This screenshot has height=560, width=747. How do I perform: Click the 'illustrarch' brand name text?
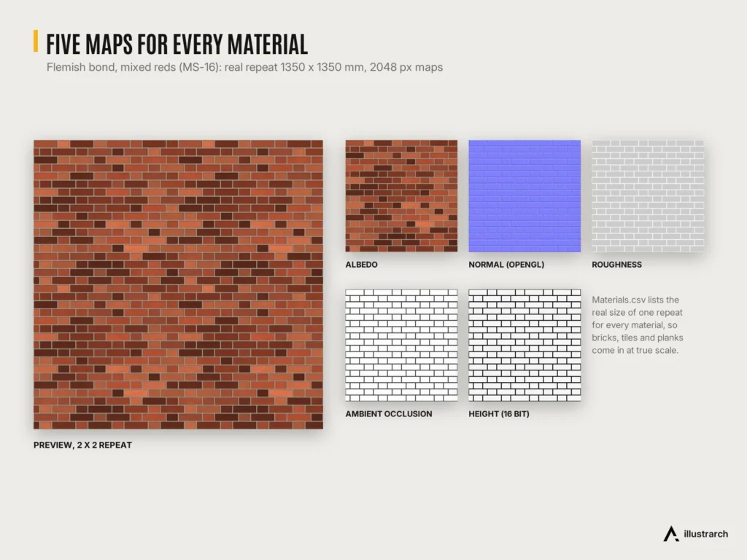tap(705, 534)
